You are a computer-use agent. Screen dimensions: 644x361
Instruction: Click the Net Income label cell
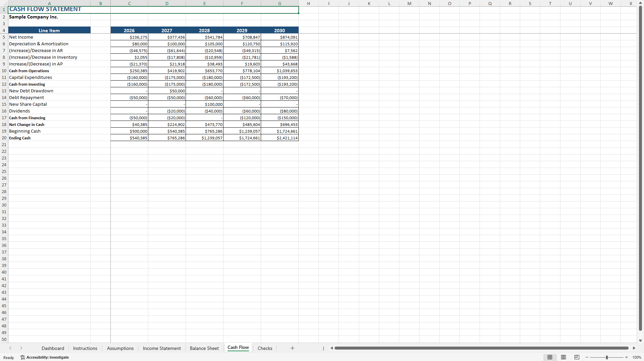coord(49,37)
